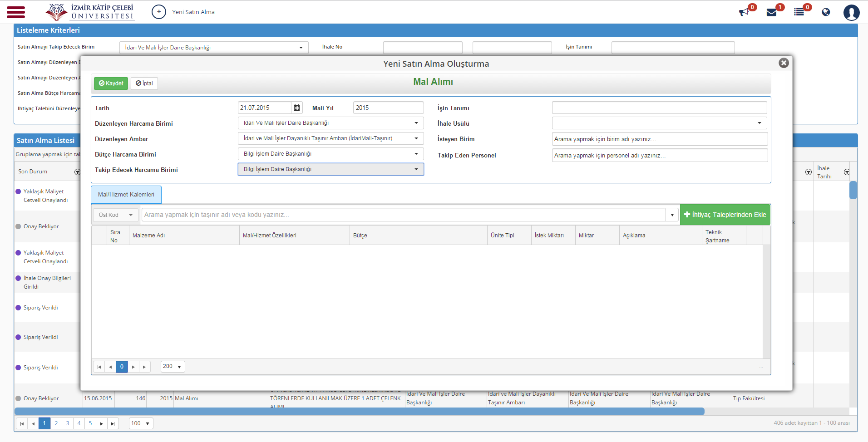Screen dimensions: 868x442
Task: Click the Kaydet save button
Action: [x=111, y=83]
